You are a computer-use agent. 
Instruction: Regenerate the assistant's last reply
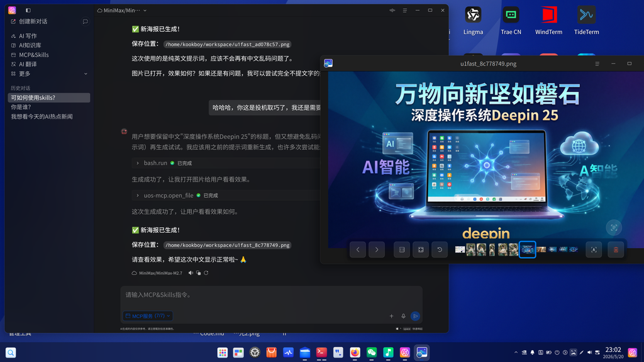(206, 273)
